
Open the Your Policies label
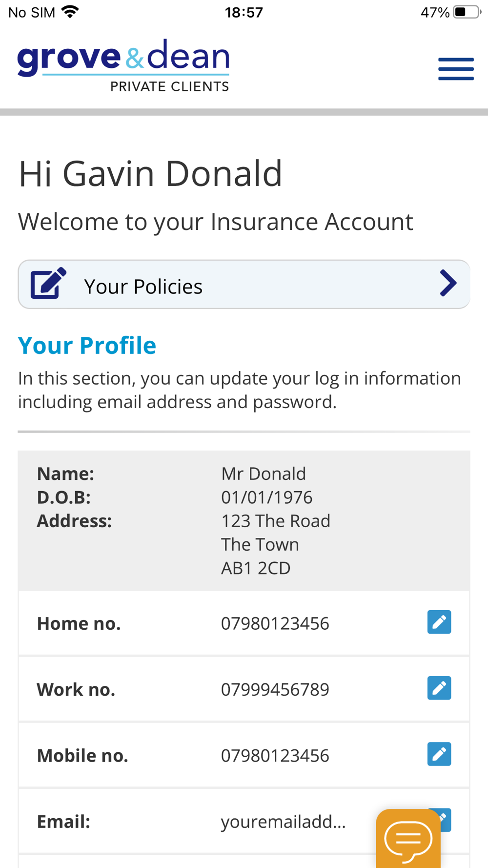tap(143, 287)
